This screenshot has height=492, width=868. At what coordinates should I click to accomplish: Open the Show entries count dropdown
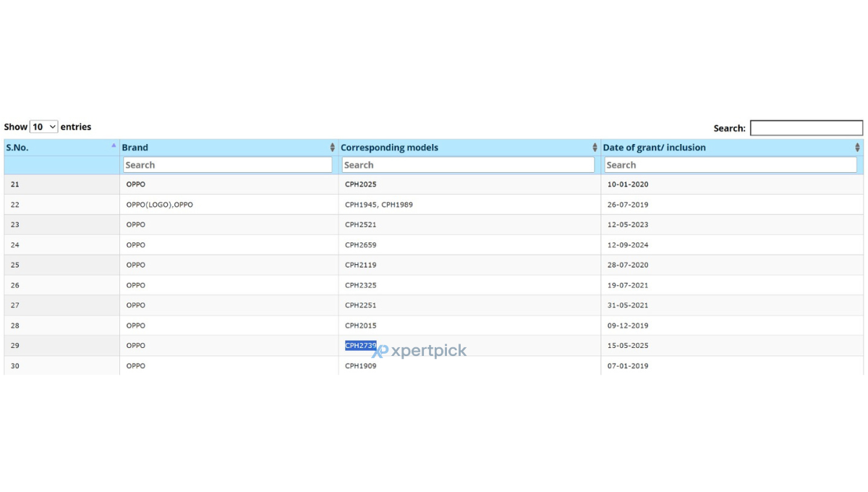[x=44, y=127]
